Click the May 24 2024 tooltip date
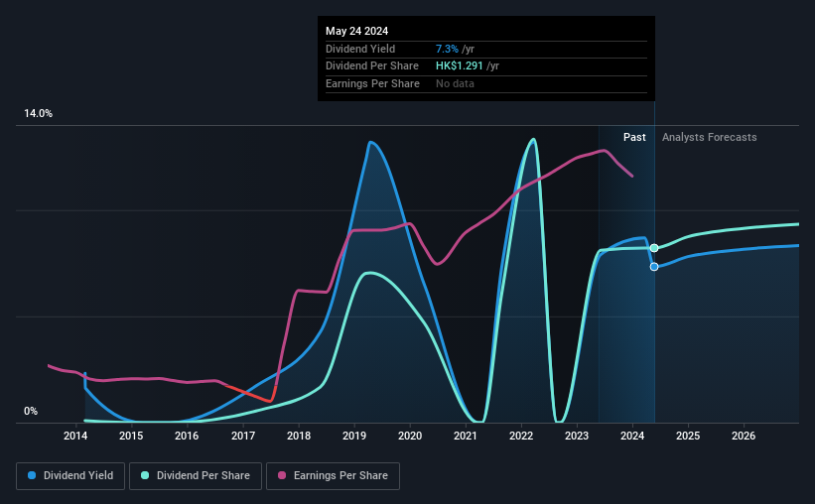Viewport: 815px width, 504px height. tap(357, 31)
